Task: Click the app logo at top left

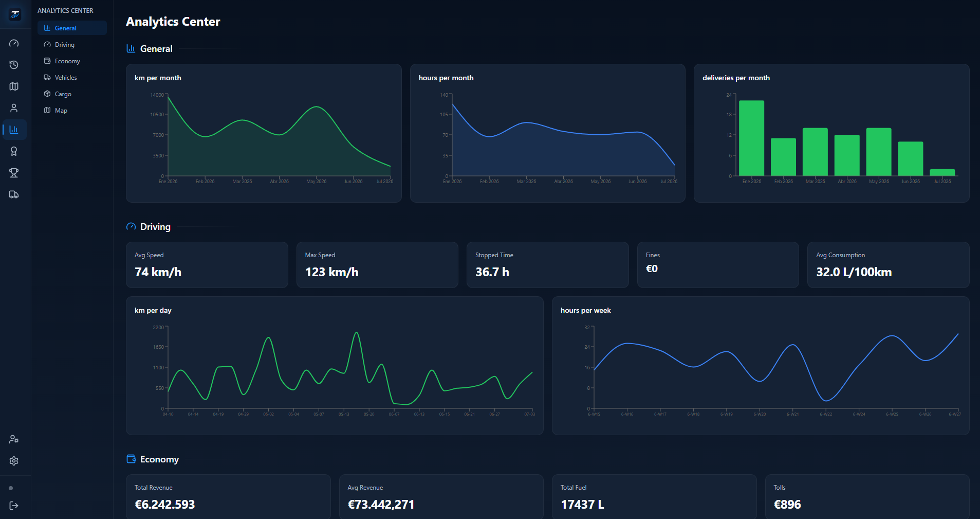Action: 15,14
